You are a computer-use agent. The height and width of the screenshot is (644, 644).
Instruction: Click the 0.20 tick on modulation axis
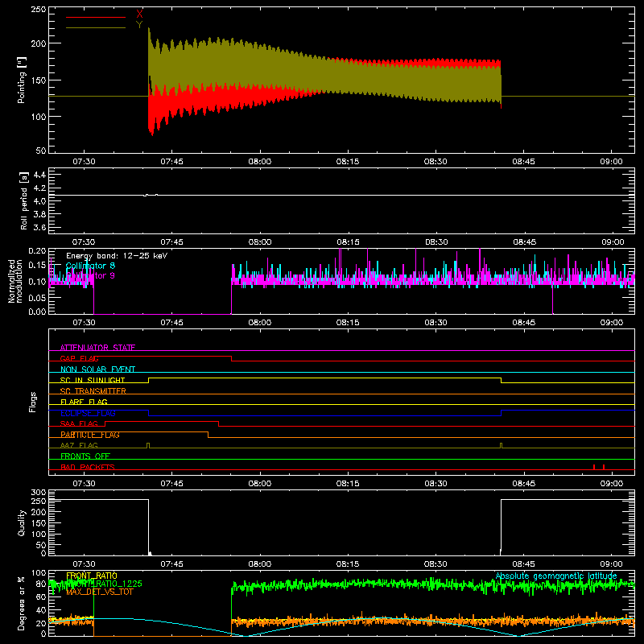tap(37, 251)
